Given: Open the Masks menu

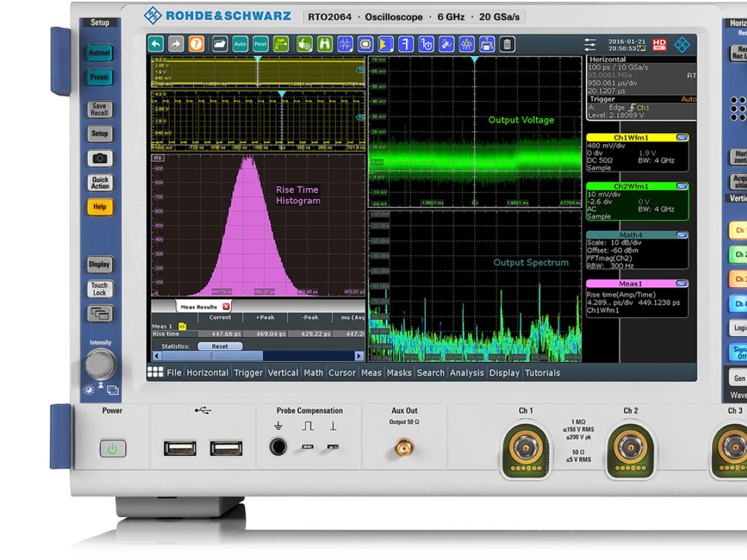Looking at the screenshot, I should pos(399,373).
